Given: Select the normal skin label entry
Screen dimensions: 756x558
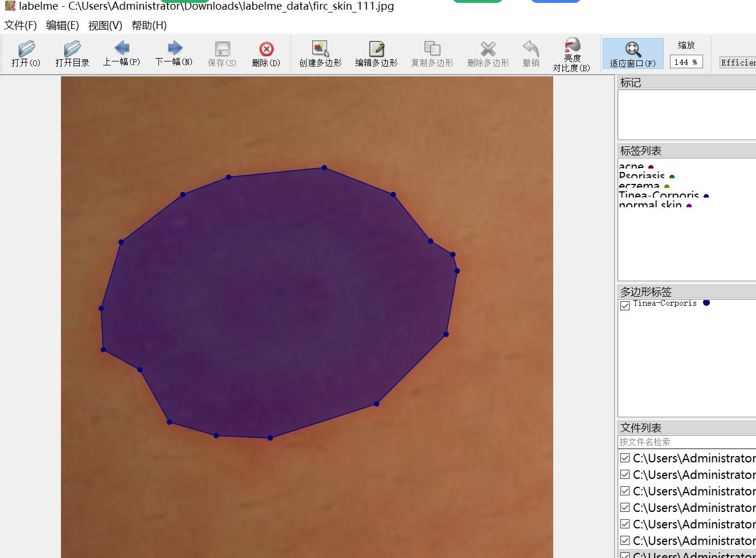Looking at the screenshot, I should [x=650, y=205].
